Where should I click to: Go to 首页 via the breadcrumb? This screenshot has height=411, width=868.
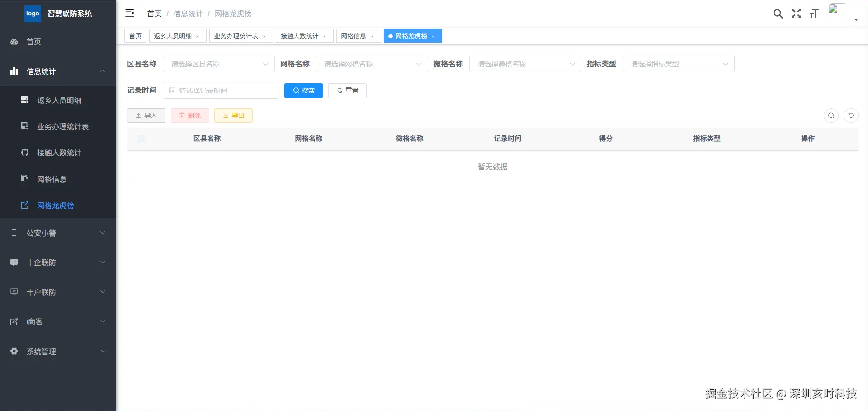pos(154,14)
